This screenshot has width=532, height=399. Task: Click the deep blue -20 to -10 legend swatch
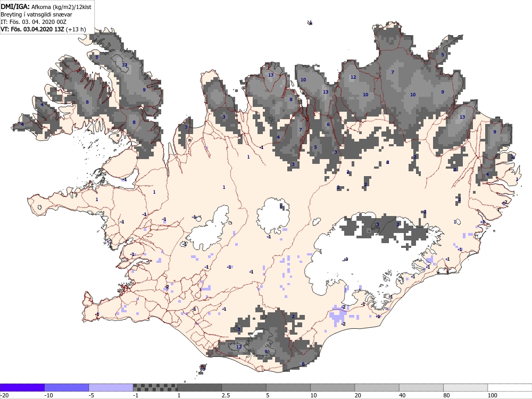point(22,387)
